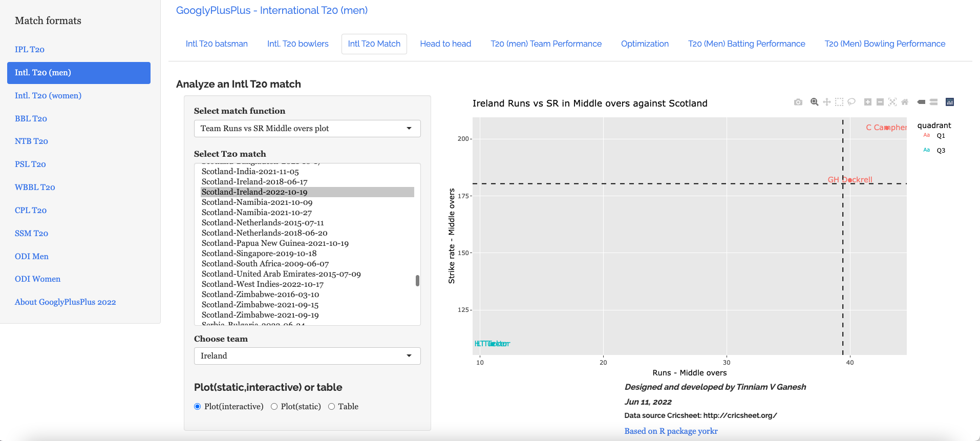Choose the Lasso Select tool
Image resolution: width=980 pixels, height=441 pixels.
coord(851,102)
